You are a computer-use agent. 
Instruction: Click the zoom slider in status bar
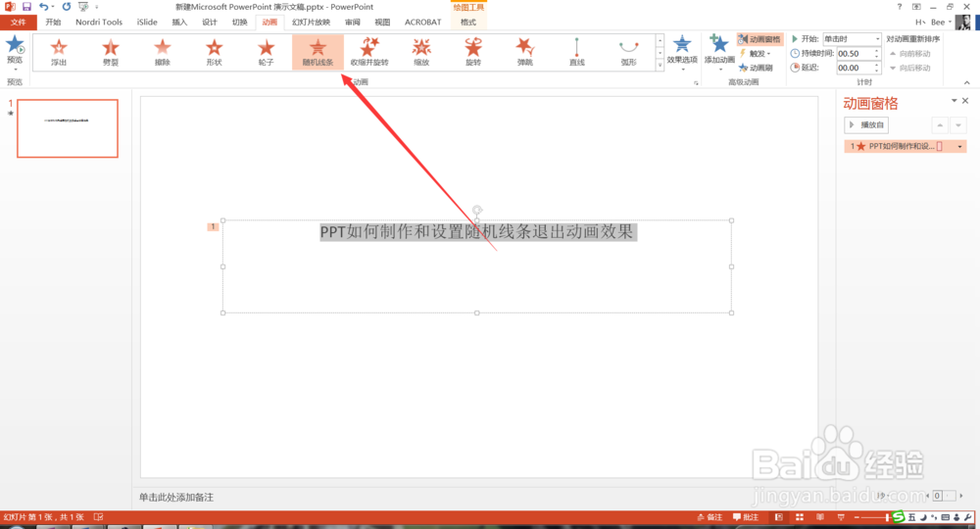coord(874,517)
